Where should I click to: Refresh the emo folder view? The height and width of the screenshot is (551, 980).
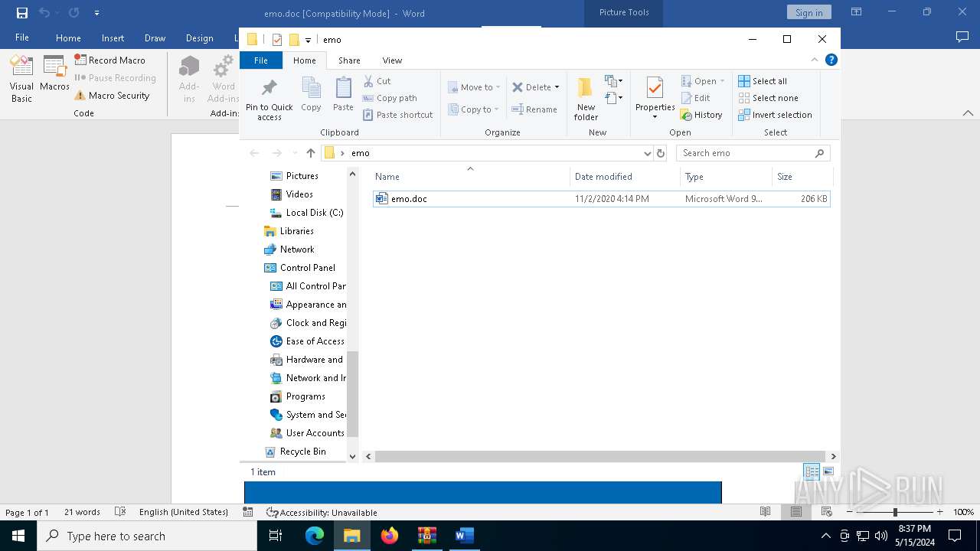tap(661, 153)
